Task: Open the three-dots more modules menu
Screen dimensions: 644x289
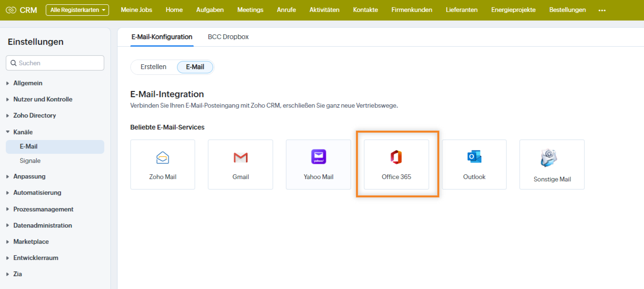Action: tap(602, 10)
